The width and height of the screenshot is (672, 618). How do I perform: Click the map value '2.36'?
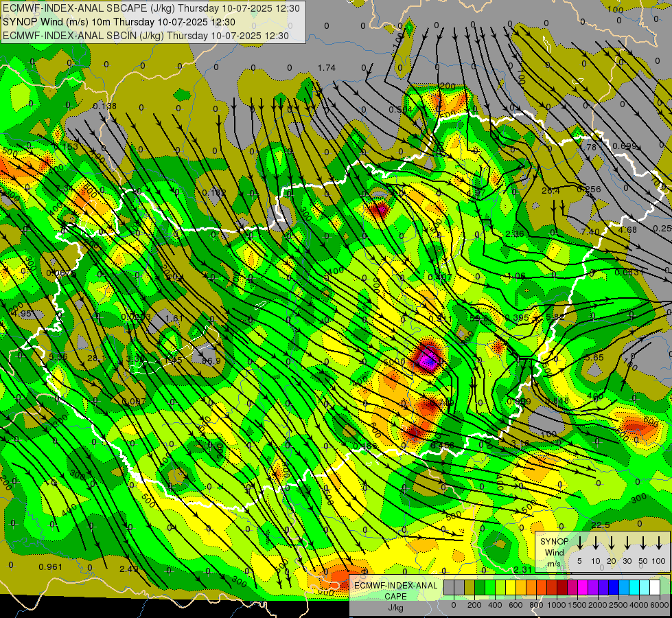point(515,234)
